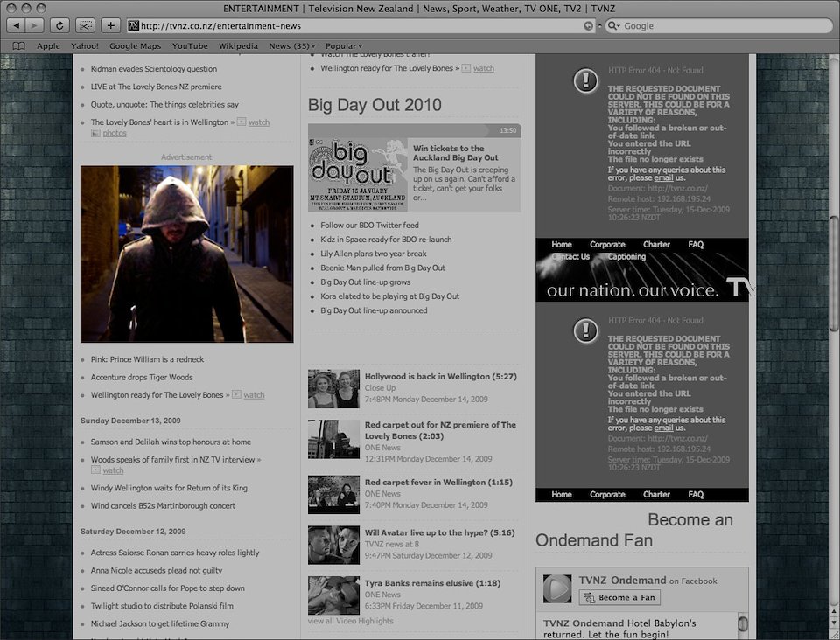
Task: Open Kidman evades Scientology question article
Action: (154, 68)
